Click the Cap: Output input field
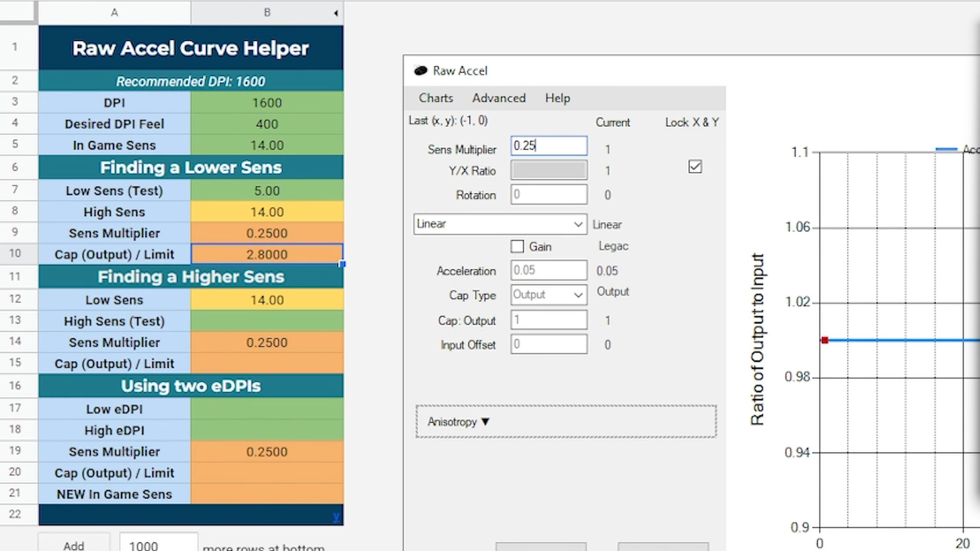The width and height of the screenshot is (980, 551). coord(549,320)
